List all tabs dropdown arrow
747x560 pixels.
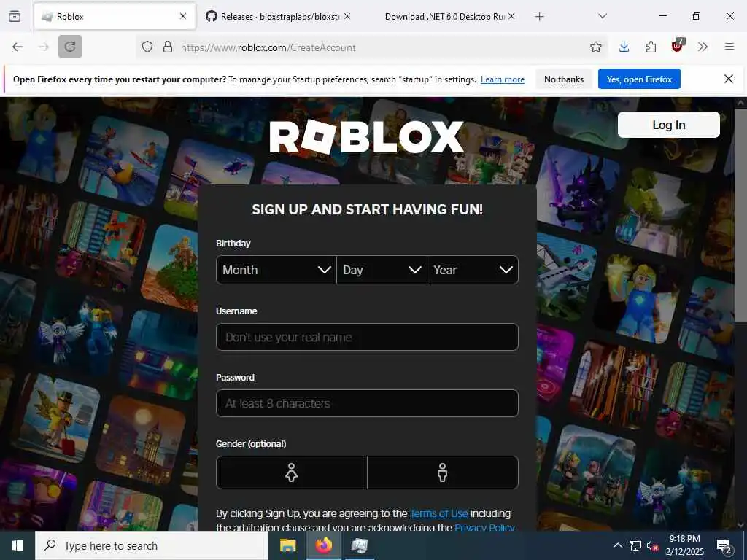[602, 16]
